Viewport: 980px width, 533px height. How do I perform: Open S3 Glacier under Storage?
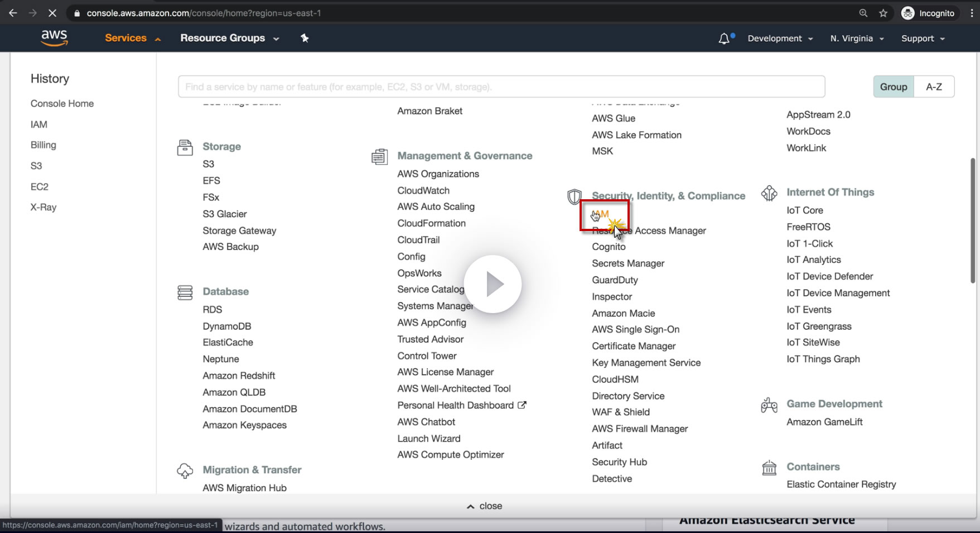[x=225, y=214]
